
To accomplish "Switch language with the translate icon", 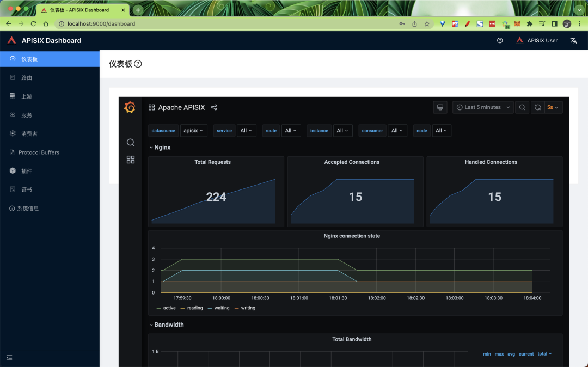I will click(573, 40).
